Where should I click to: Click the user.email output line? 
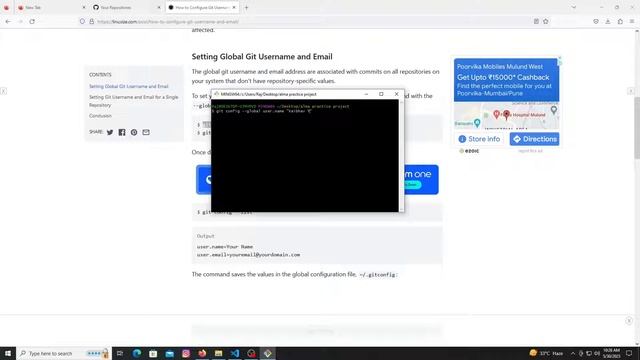coord(248,255)
